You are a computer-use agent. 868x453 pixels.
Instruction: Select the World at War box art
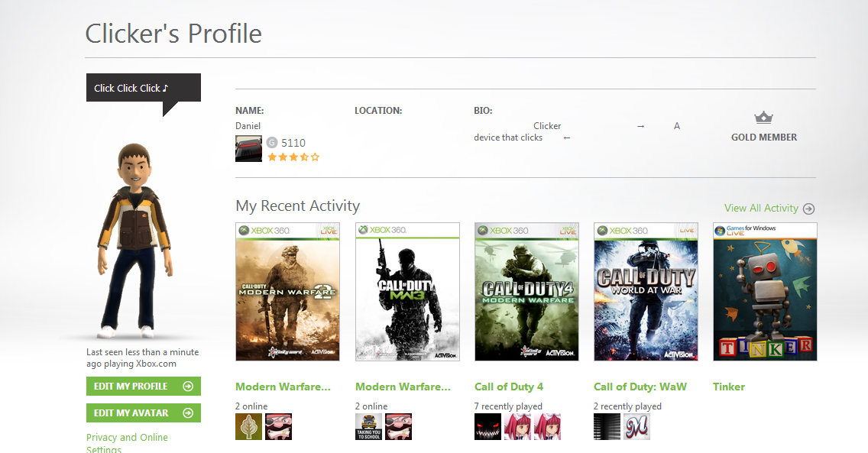coord(646,292)
